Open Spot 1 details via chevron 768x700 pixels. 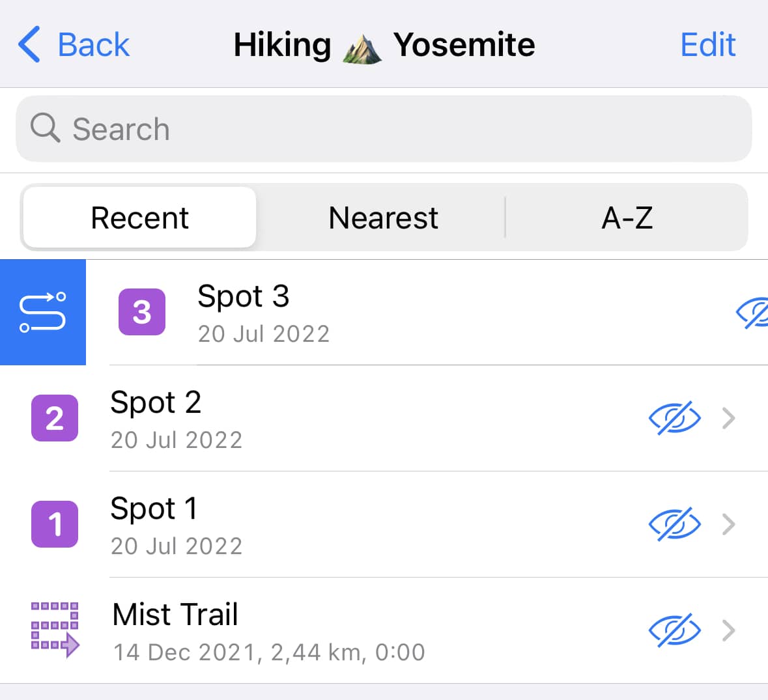coord(729,524)
